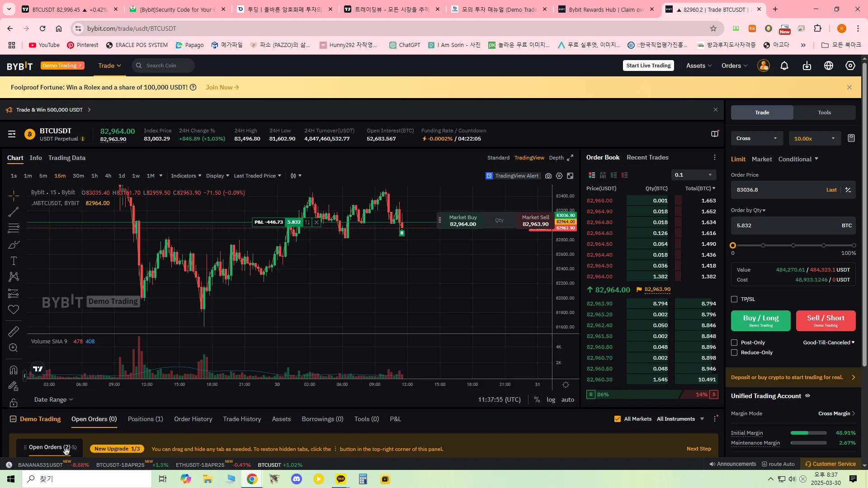Click the download app icon in header
This screenshot has height=488, width=868.
807,66
